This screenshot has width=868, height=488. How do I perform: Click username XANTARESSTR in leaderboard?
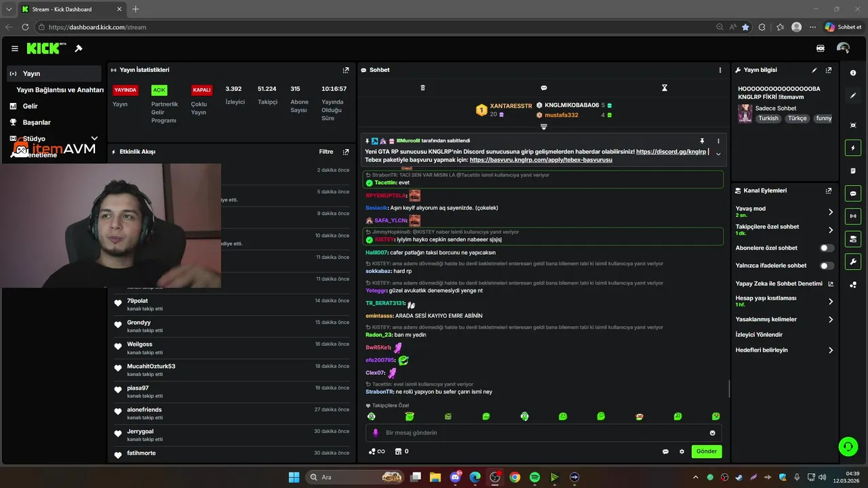511,106
